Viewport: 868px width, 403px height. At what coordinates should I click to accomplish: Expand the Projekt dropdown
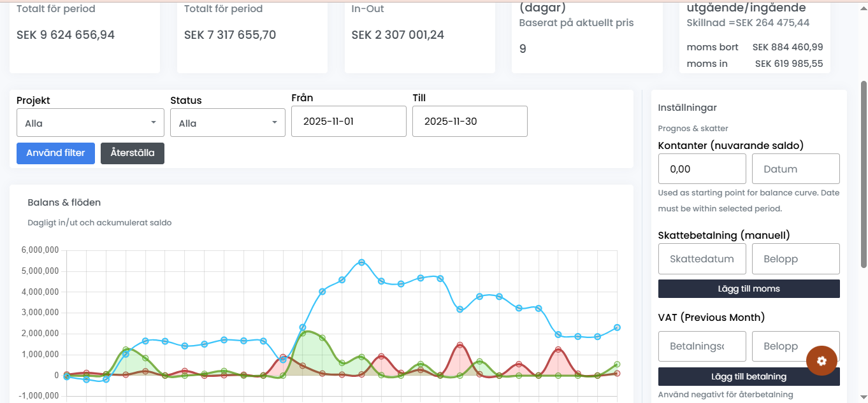pyautogui.click(x=90, y=123)
